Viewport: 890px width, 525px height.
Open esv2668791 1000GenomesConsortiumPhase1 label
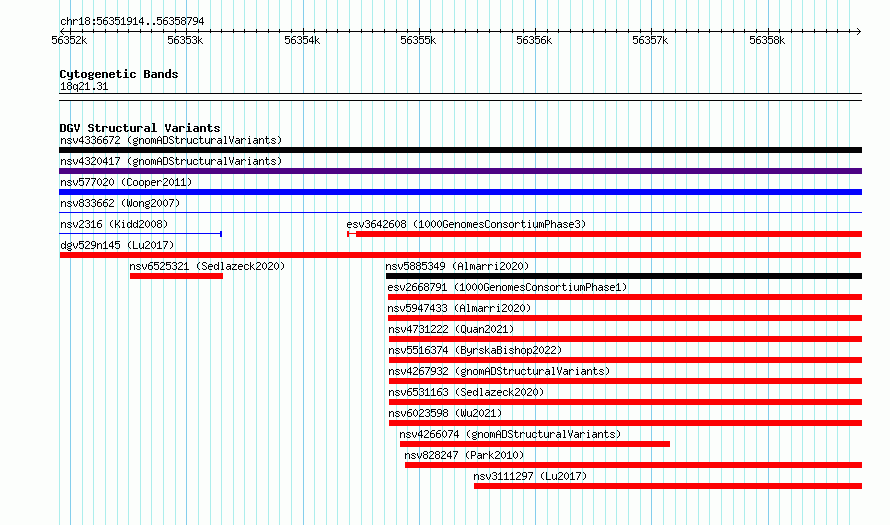507,287
